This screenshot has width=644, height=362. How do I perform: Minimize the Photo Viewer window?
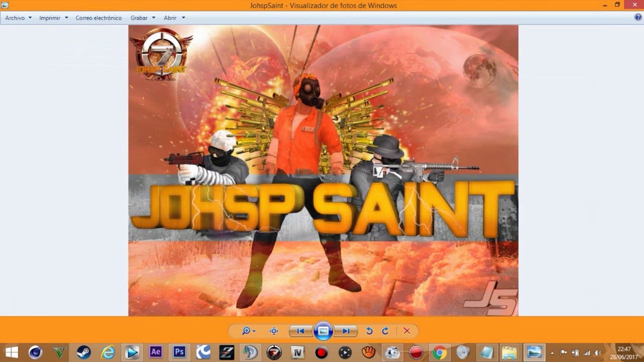[605, 5]
